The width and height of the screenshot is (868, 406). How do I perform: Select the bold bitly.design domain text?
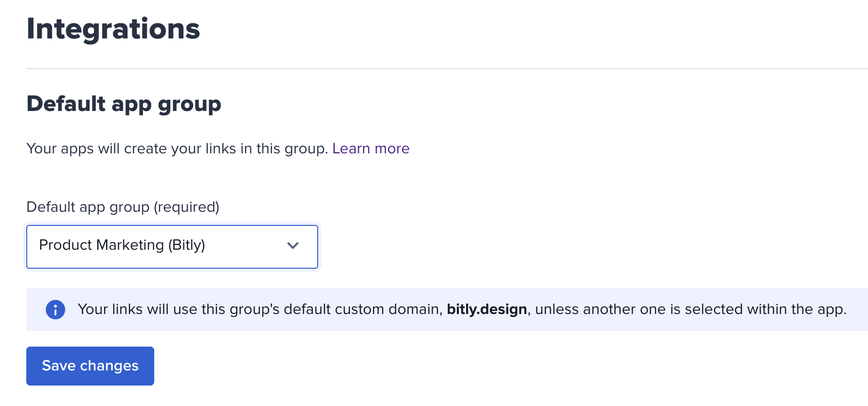(x=487, y=310)
